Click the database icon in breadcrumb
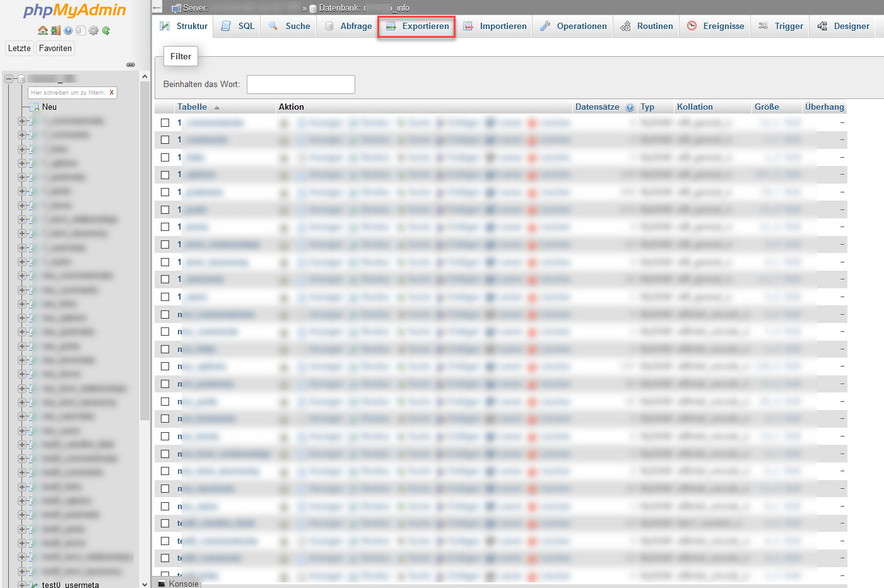The height and width of the screenshot is (588, 884). click(313, 8)
